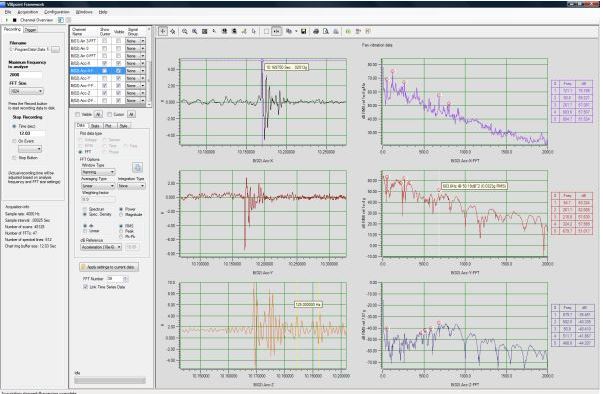
Task: Switch to the Trigger tab
Action: (30, 30)
